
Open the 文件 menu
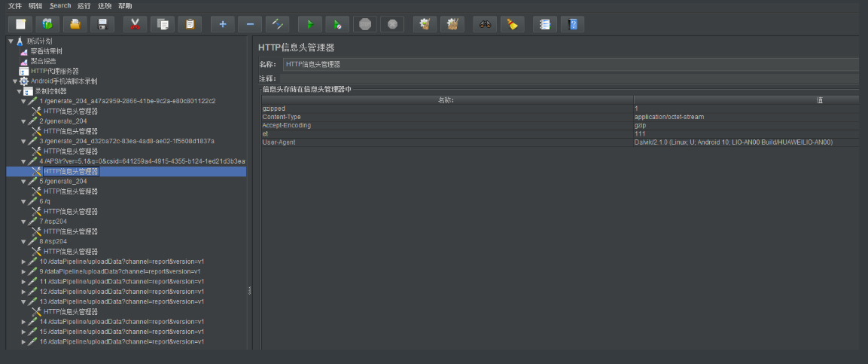pyautogui.click(x=15, y=5)
